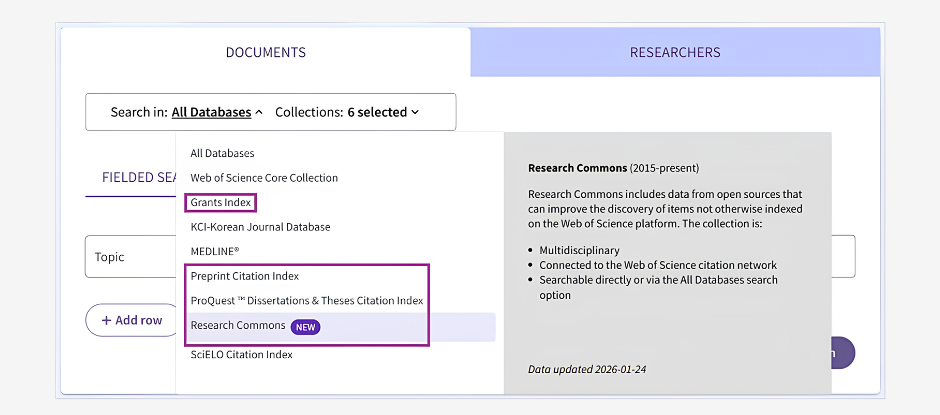Image resolution: width=940 pixels, height=415 pixels.
Task: Open the Collections 6 selected dropdown
Action: (x=347, y=112)
